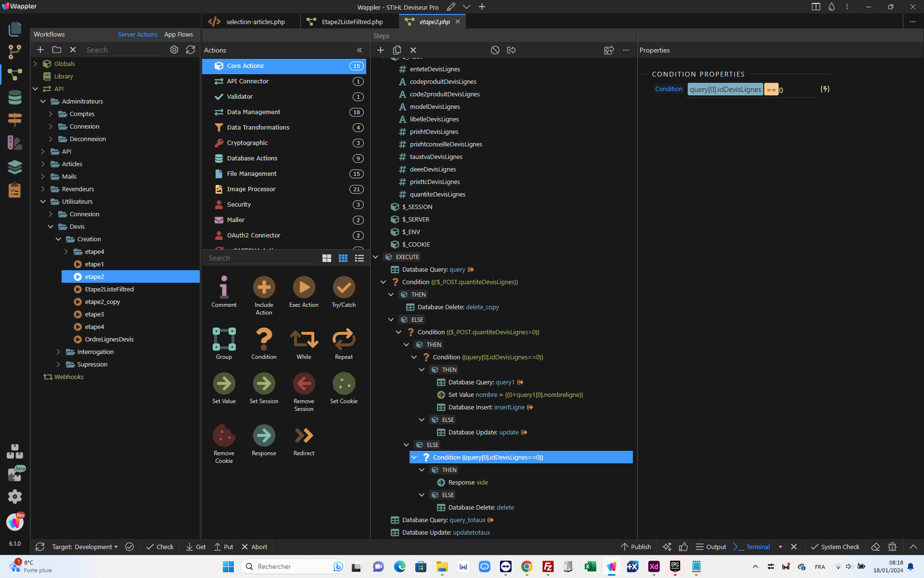
Task: Disable the selected step
Action: point(495,50)
